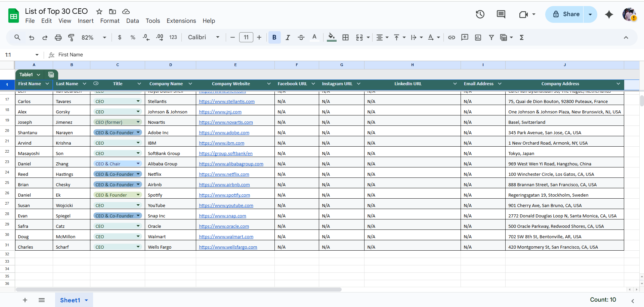
Task: Toggle Bold formatting button
Action: tap(274, 38)
